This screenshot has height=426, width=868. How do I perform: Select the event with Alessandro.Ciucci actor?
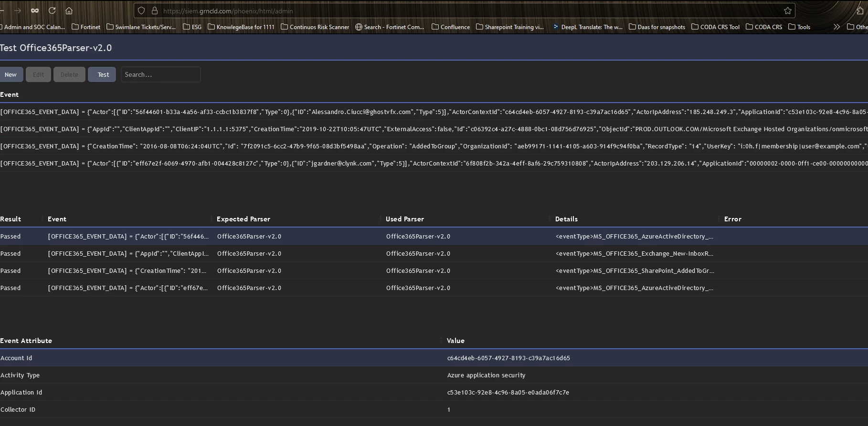pyautogui.click(x=434, y=112)
